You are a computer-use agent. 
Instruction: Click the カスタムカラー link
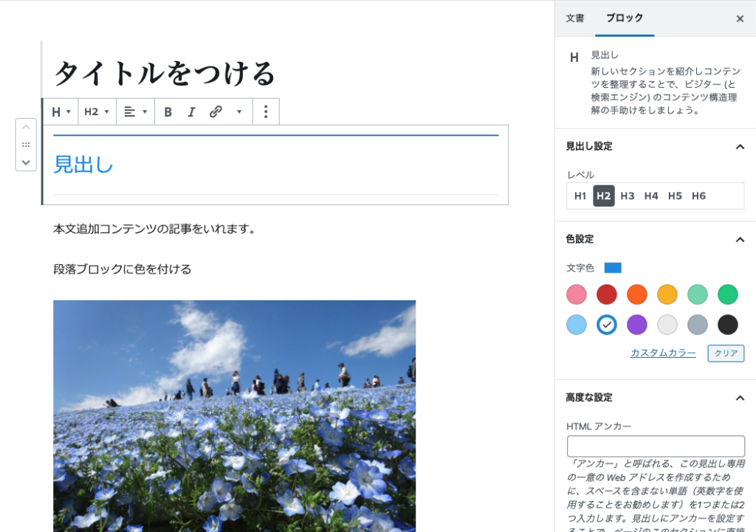click(x=663, y=353)
